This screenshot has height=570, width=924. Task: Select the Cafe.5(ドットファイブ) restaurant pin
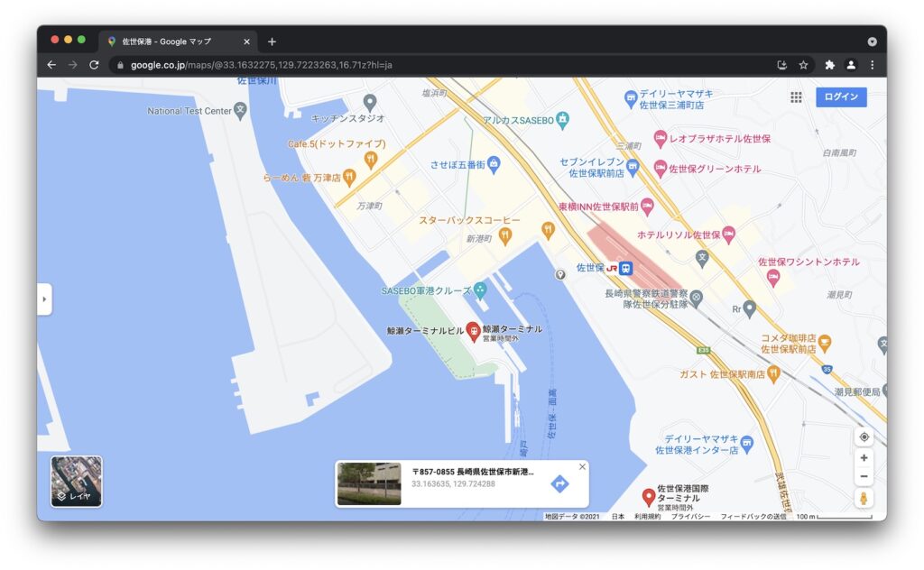tap(371, 160)
